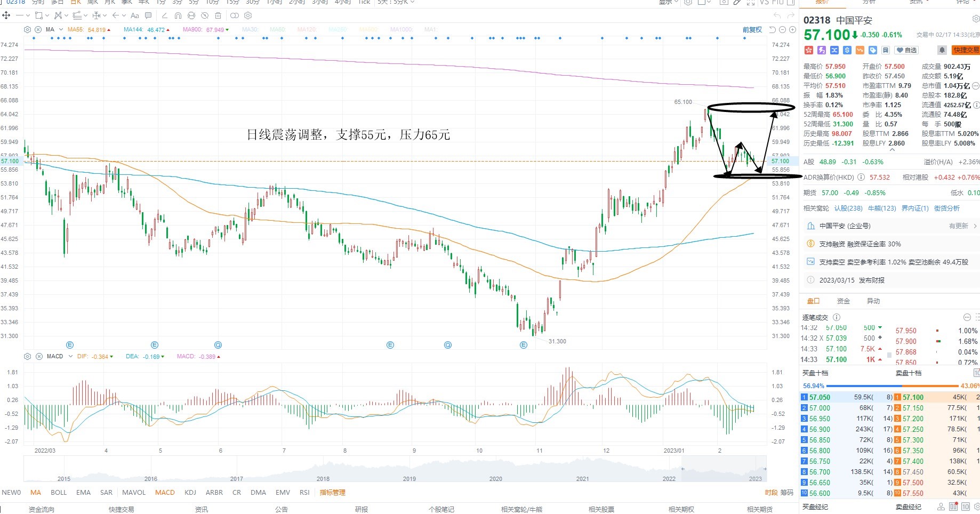Open 指标管理 indicator management
The width and height of the screenshot is (980, 514).
333,493
